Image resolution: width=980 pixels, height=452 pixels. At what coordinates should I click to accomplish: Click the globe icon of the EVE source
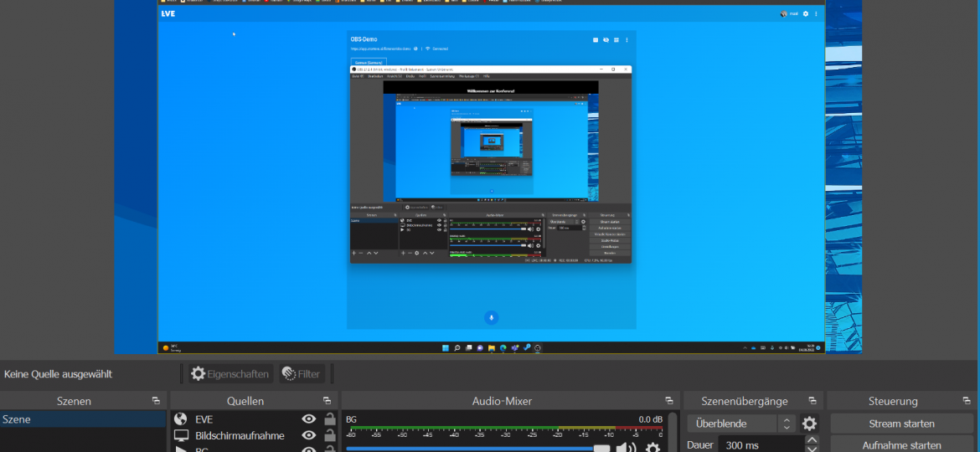181,419
